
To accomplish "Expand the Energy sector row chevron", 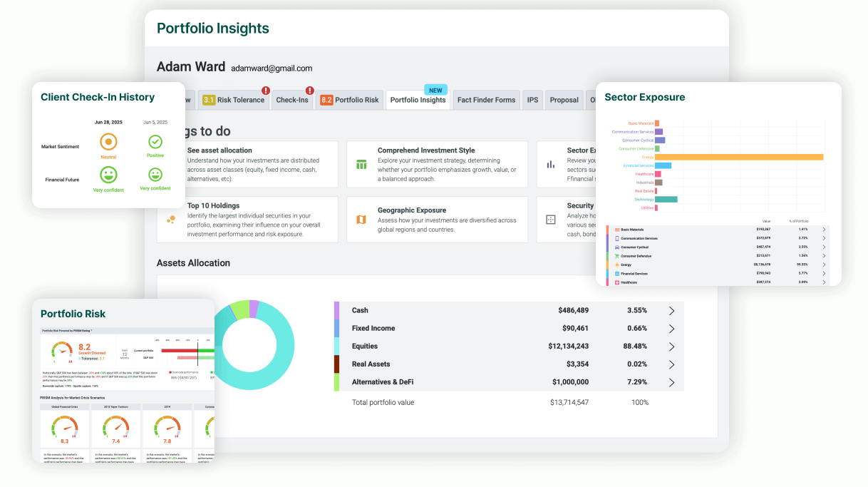I will 824,265.
